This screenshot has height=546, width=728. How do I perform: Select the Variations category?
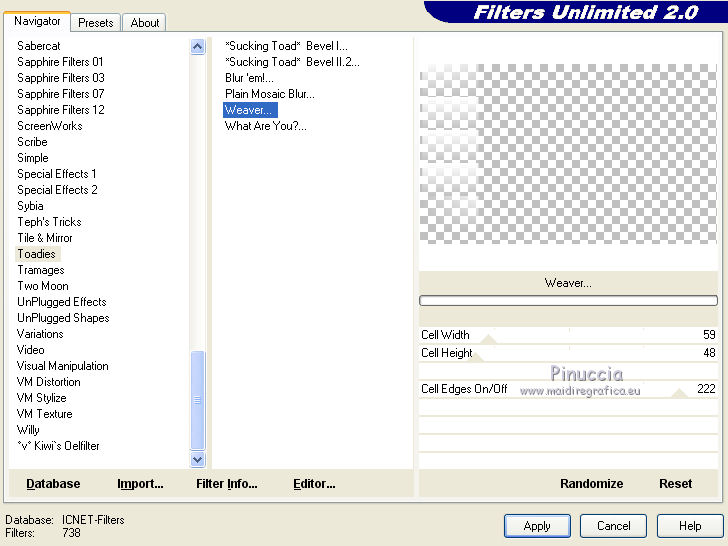(40, 334)
